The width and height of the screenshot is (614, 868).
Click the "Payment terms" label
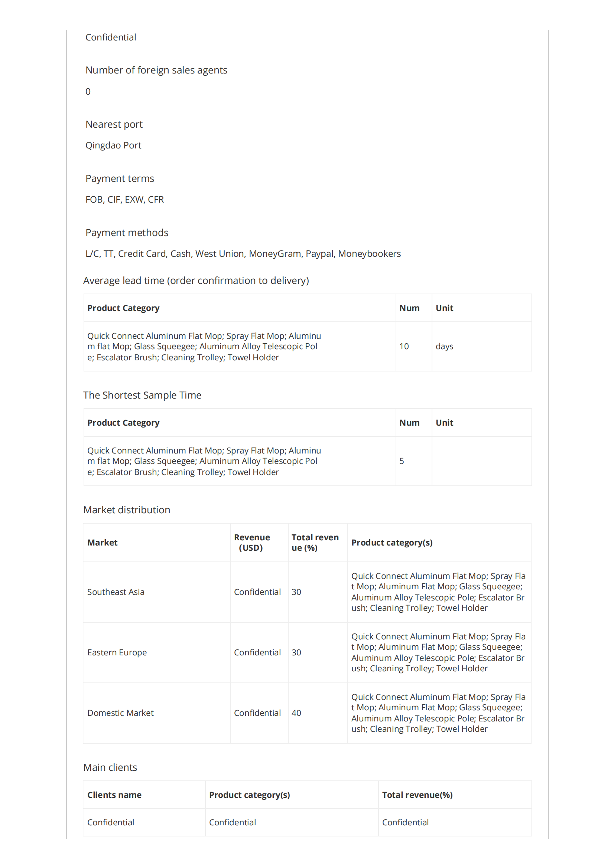tap(120, 178)
